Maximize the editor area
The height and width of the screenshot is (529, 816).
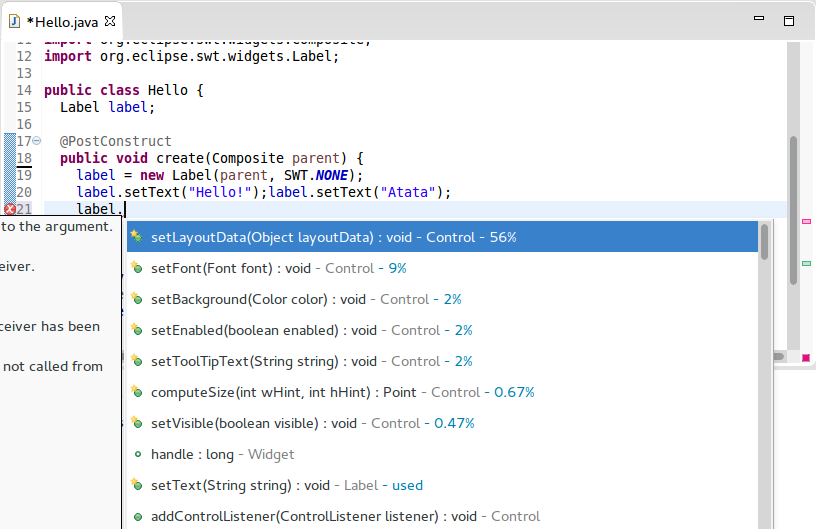tap(789, 20)
